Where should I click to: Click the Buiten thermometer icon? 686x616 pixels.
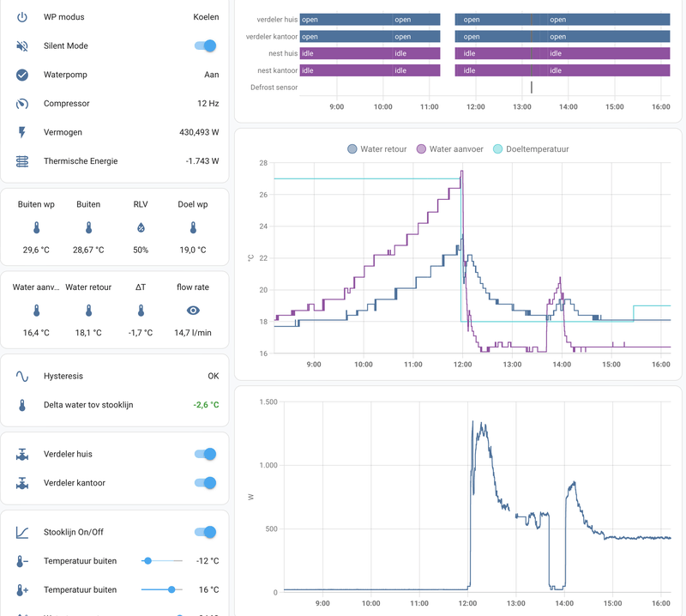88,227
